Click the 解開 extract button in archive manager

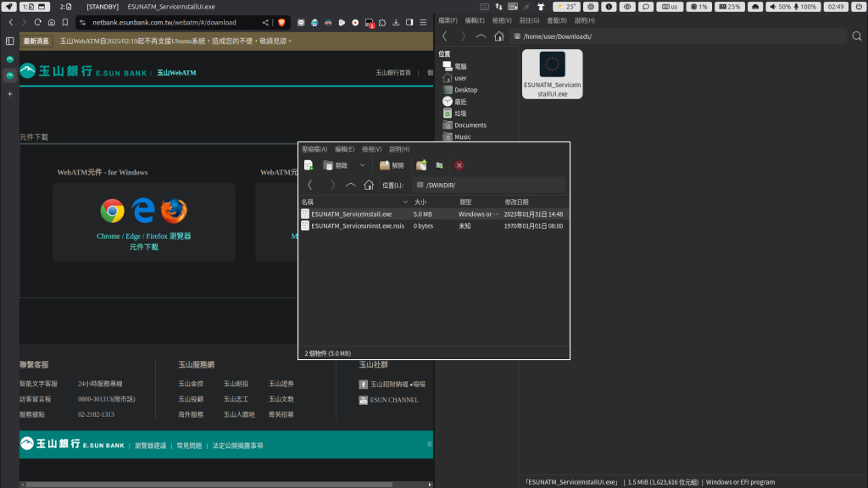[x=392, y=165]
